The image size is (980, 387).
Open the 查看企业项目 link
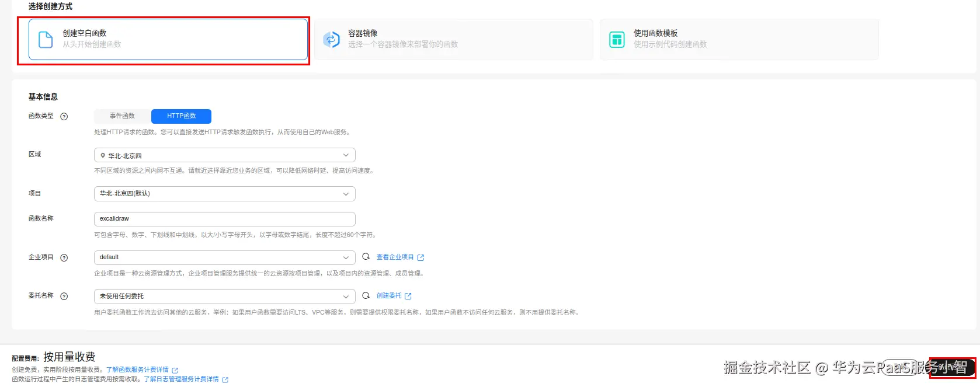pos(395,257)
